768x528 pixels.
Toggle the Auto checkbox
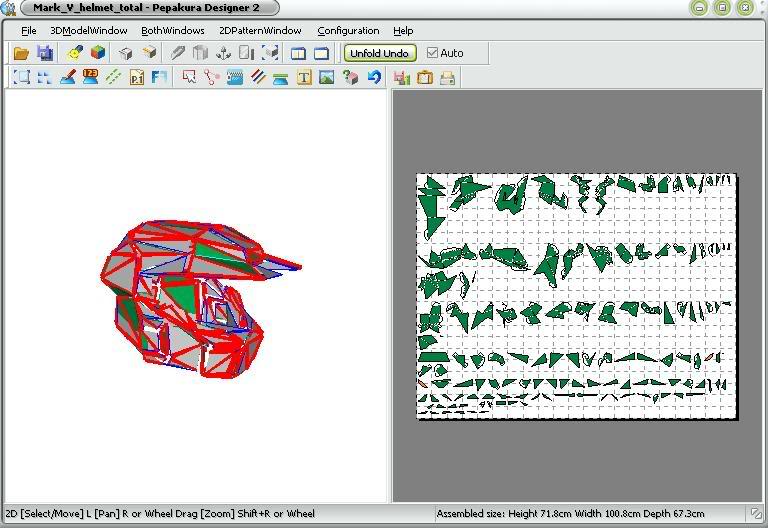pyautogui.click(x=433, y=53)
